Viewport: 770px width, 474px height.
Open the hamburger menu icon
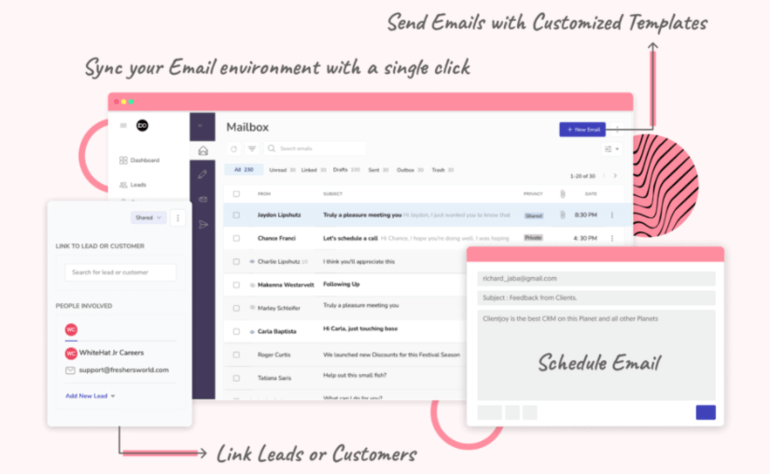pyautogui.click(x=123, y=126)
